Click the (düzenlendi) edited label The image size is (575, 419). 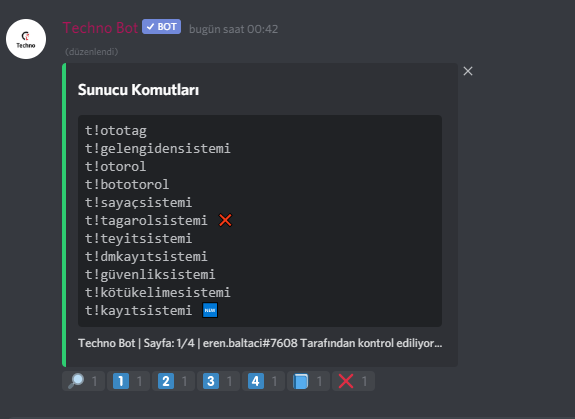(91, 52)
